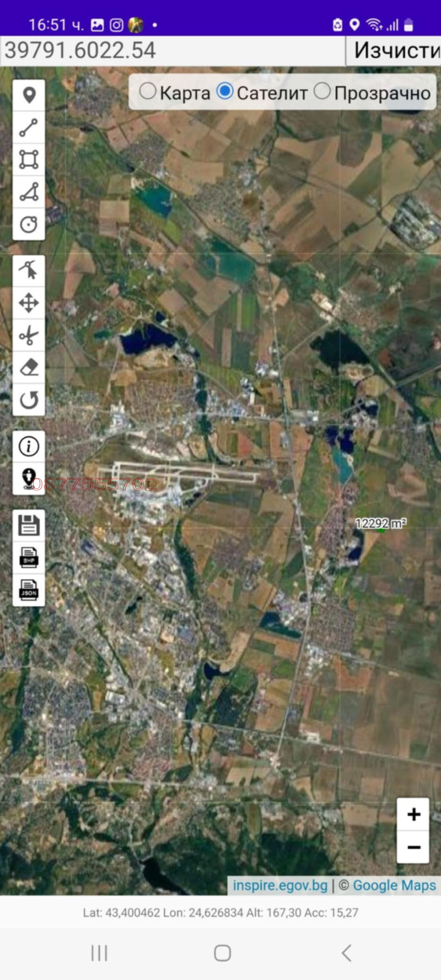Open the inspire.egov.bg link

point(280,885)
